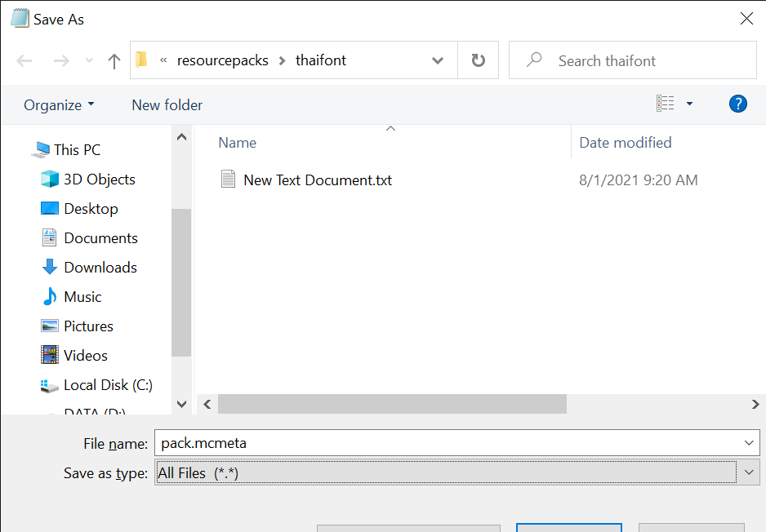This screenshot has width=766, height=532.
Task: Click the This PC computer icon
Action: [x=41, y=150]
